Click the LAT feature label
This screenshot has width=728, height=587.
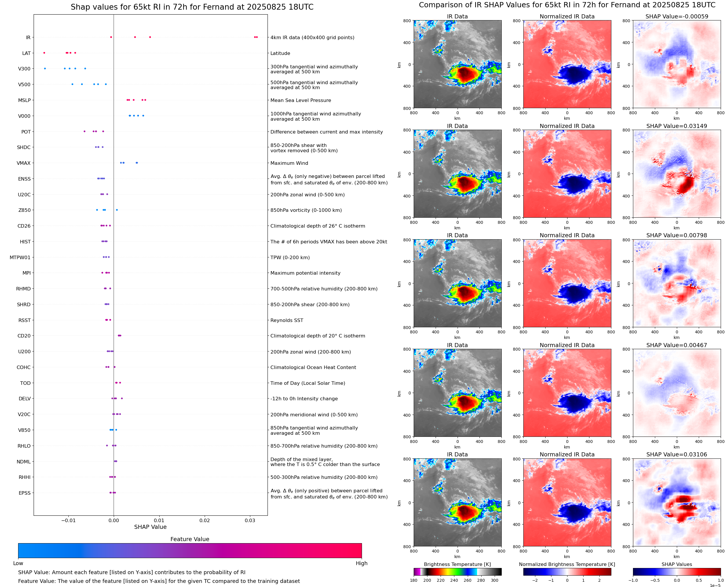26,53
